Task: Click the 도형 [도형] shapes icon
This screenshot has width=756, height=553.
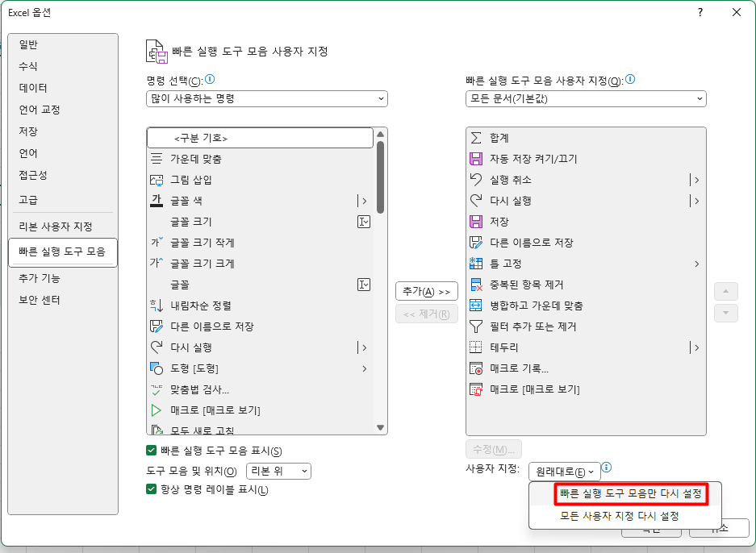Action: pos(157,368)
